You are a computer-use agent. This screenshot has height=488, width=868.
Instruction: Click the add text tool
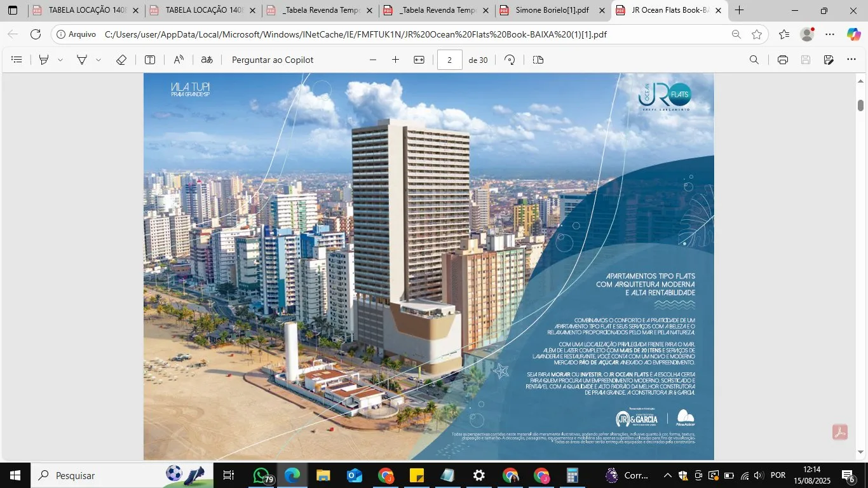150,60
